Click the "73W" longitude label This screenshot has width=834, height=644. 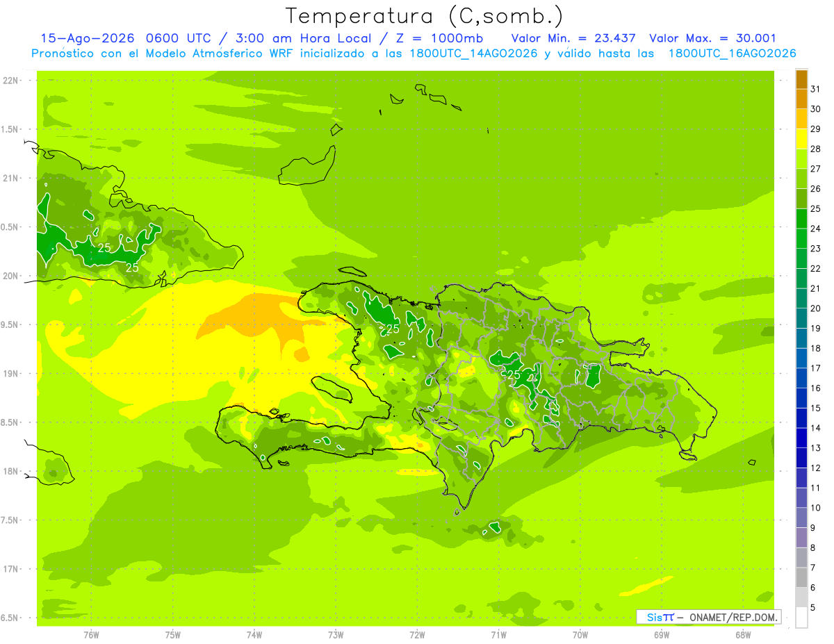click(336, 635)
